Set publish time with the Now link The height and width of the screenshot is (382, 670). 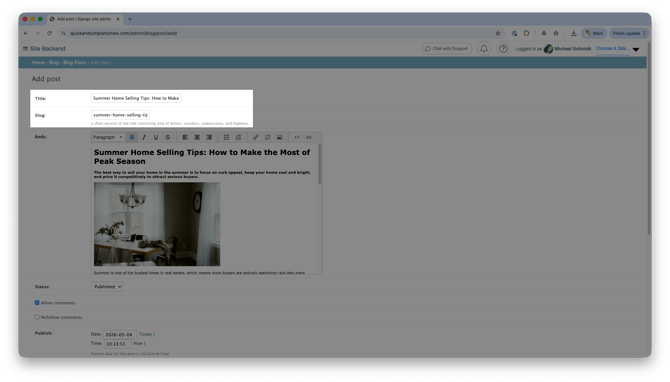pos(138,343)
